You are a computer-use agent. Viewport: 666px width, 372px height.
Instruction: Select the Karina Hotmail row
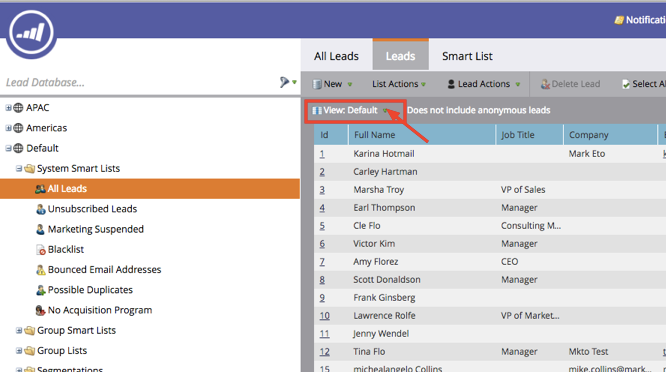(x=490, y=154)
